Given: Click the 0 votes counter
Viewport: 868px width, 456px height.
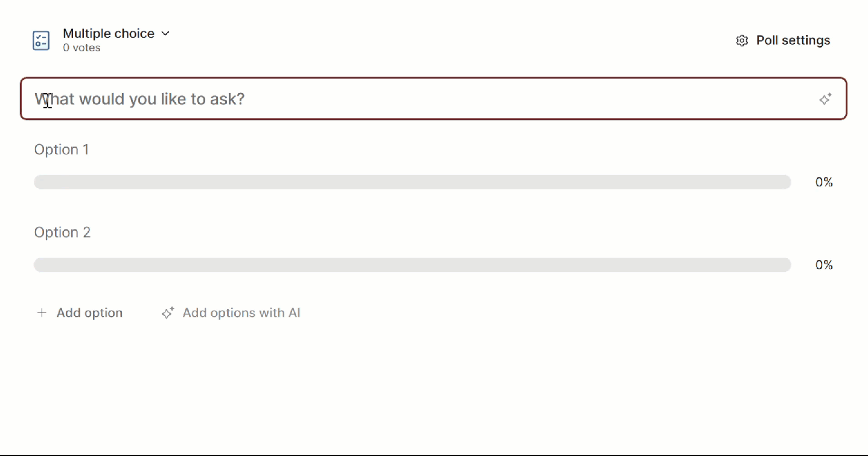Looking at the screenshot, I should tap(81, 48).
